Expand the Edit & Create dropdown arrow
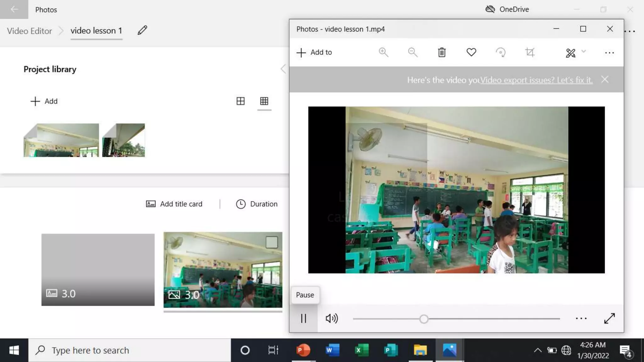This screenshot has height=362, width=644. (584, 52)
